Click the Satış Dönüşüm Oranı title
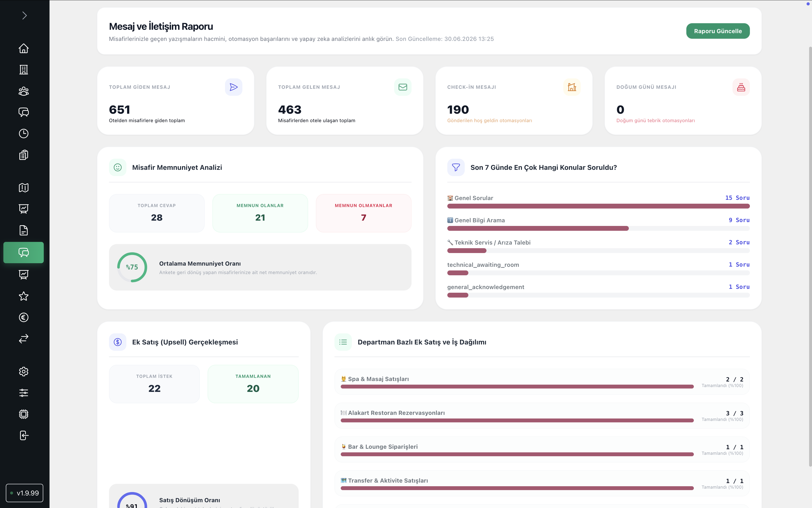This screenshot has width=812, height=508. pos(189,500)
